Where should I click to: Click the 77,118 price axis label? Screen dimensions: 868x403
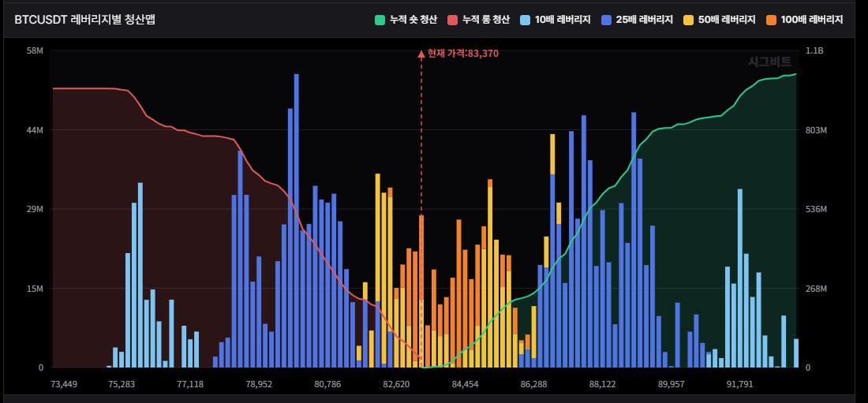coord(190,384)
